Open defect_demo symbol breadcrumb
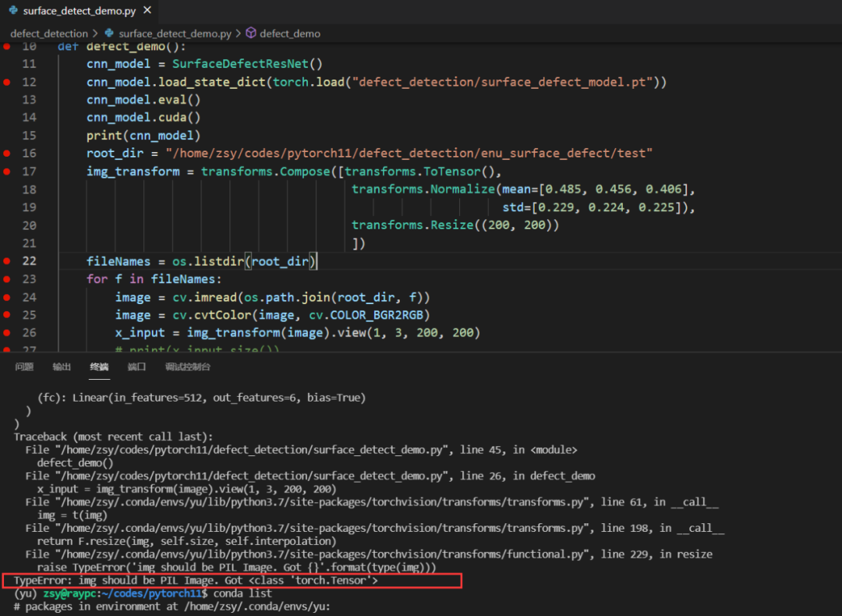The width and height of the screenshot is (842, 616). 290,34
